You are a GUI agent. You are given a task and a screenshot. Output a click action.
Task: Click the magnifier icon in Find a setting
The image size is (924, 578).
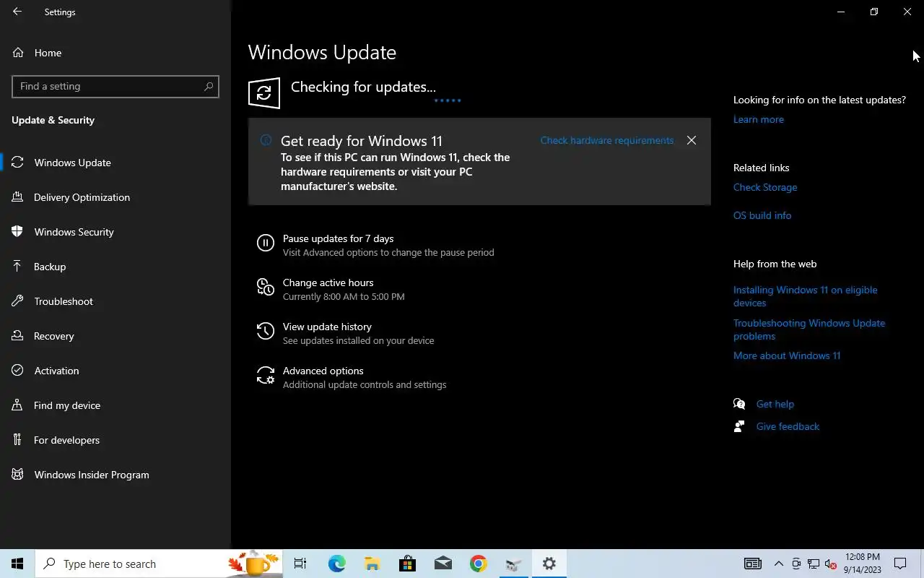click(209, 86)
